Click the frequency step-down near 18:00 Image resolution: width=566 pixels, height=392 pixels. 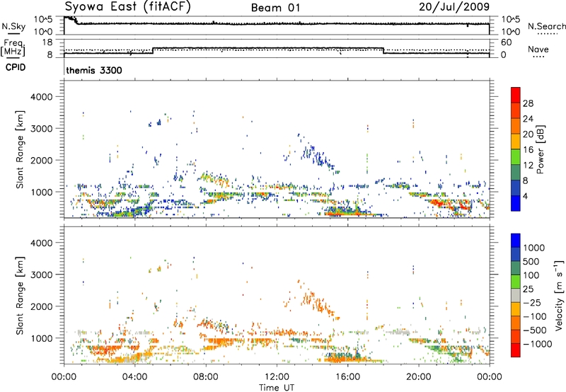coord(383,50)
